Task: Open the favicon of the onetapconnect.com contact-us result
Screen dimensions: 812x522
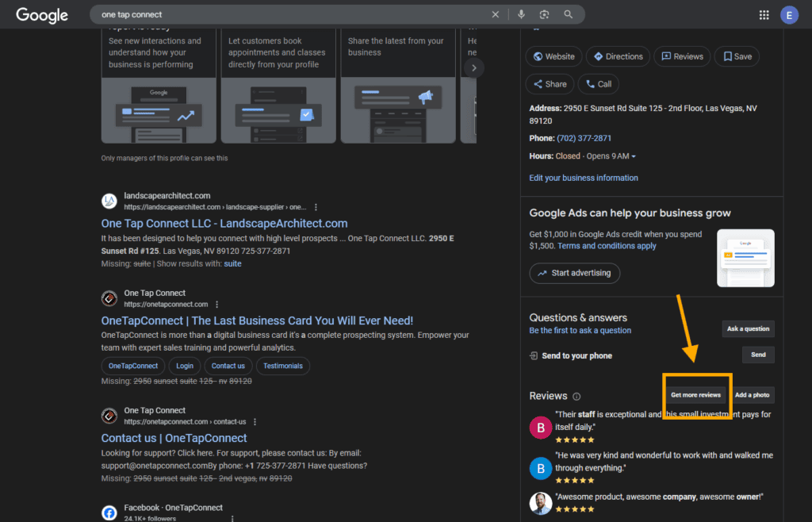Action: pyautogui.click(x=109, y=416)
